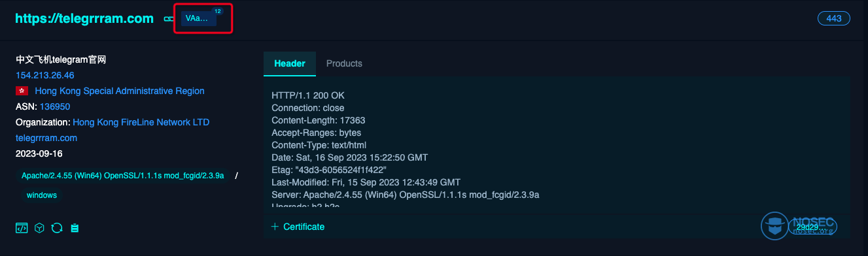Click the cube product icon

(x=39, y=228)
